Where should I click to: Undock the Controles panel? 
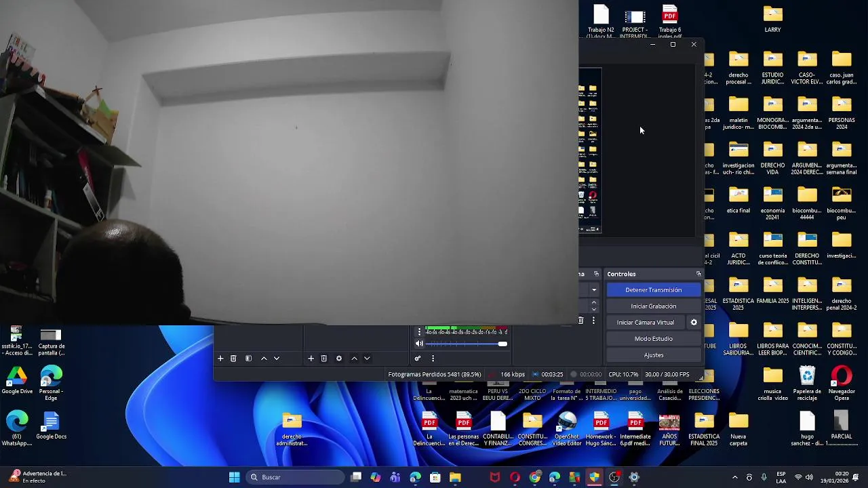pos(698,274)
